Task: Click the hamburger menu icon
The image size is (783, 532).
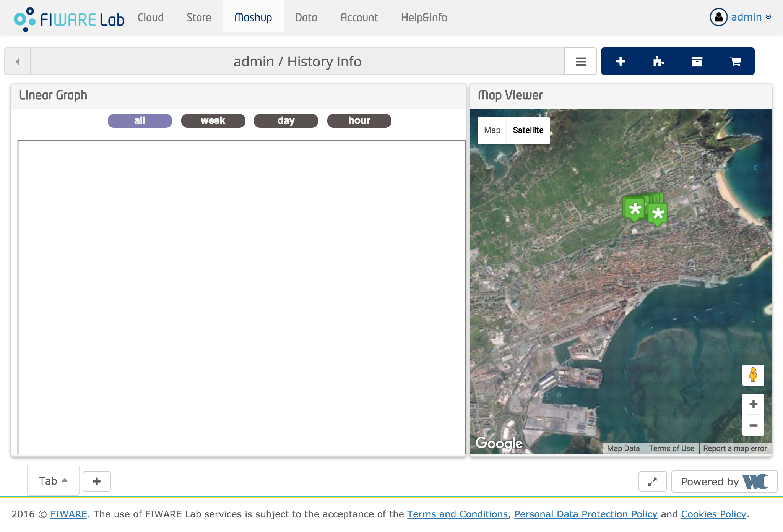Action: pyautogui.click(x=580, y=61)
